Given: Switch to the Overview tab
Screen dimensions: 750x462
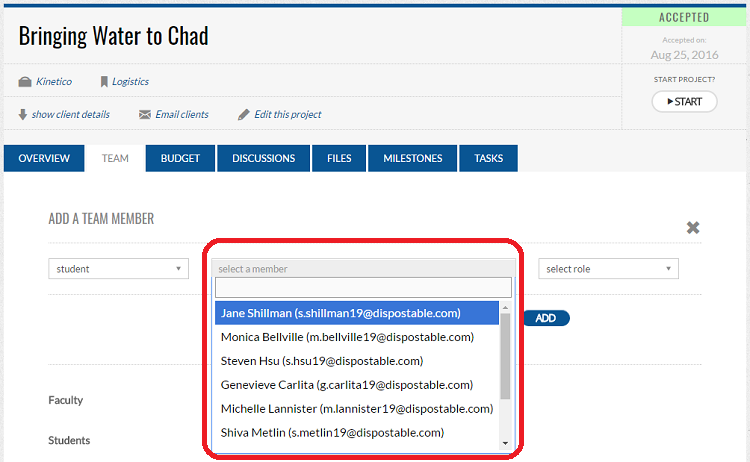Looking at the screenshot, I should pos(44,158).
